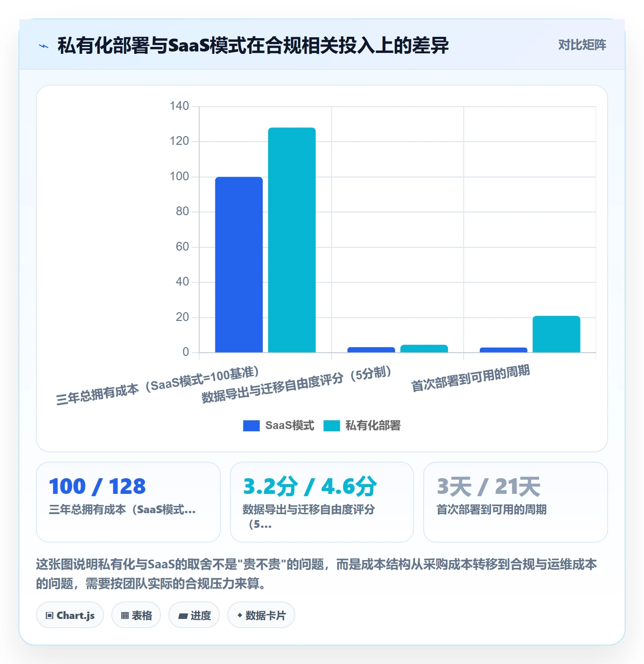Click the x-axis label 三年总拥有成本（SaaS模式=100基准）

coord(158,386)
